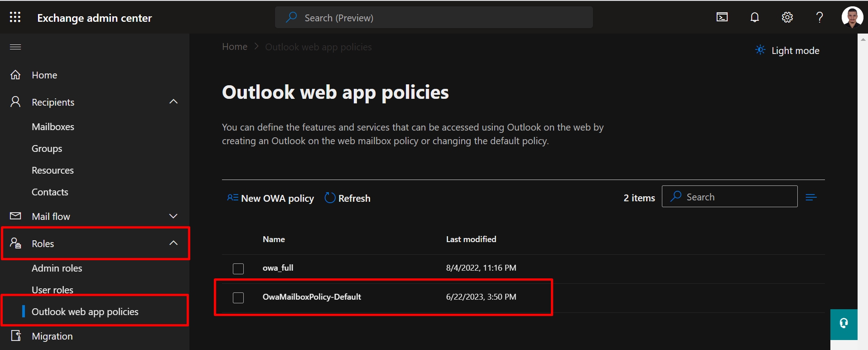Screen dimensions: 868x350
Task: Click the 6/22/2023, 3:50 PM date cell
Action: (x=481, y=297)
